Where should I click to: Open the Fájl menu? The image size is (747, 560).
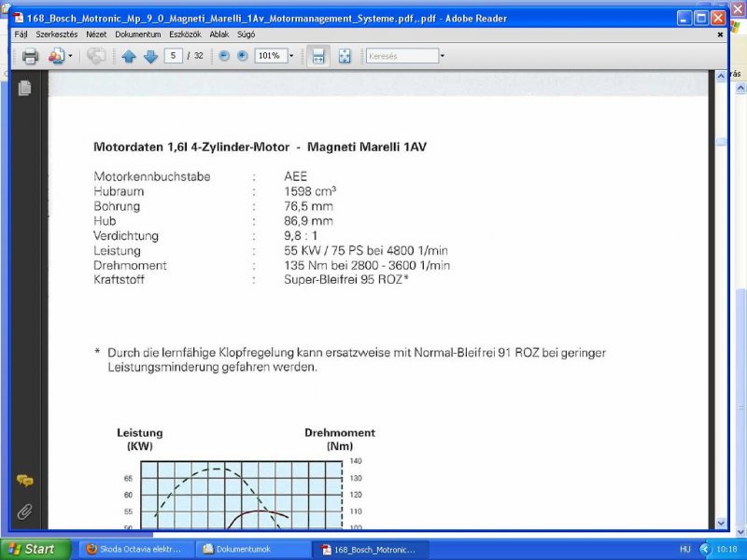pyautogui.click(x=21, y=35)
